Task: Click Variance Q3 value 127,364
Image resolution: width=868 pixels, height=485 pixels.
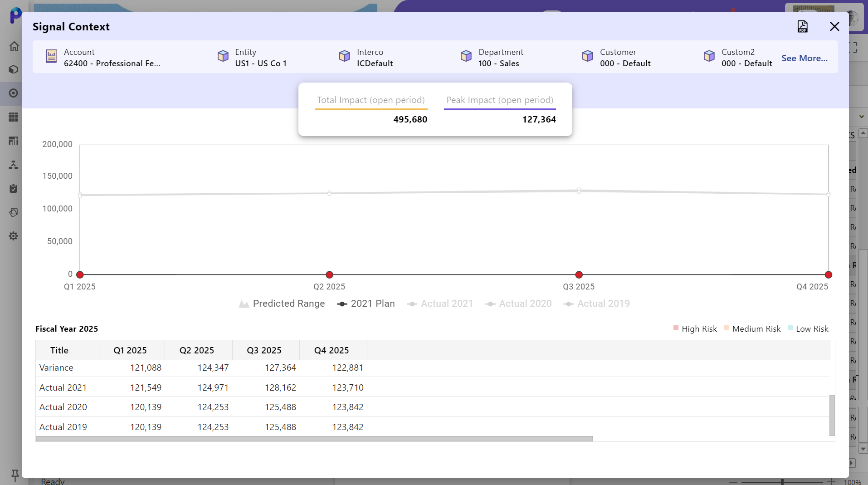Action: pos(280,368)
